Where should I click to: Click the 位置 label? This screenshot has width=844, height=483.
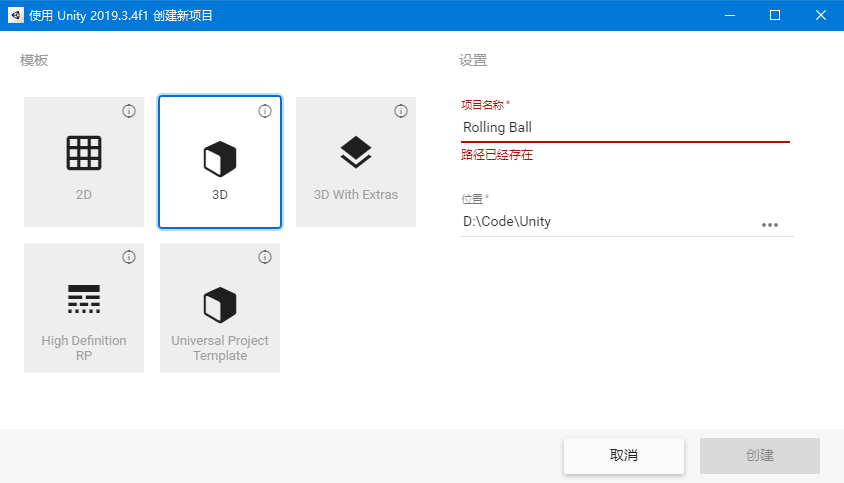[x=472, y=199]
